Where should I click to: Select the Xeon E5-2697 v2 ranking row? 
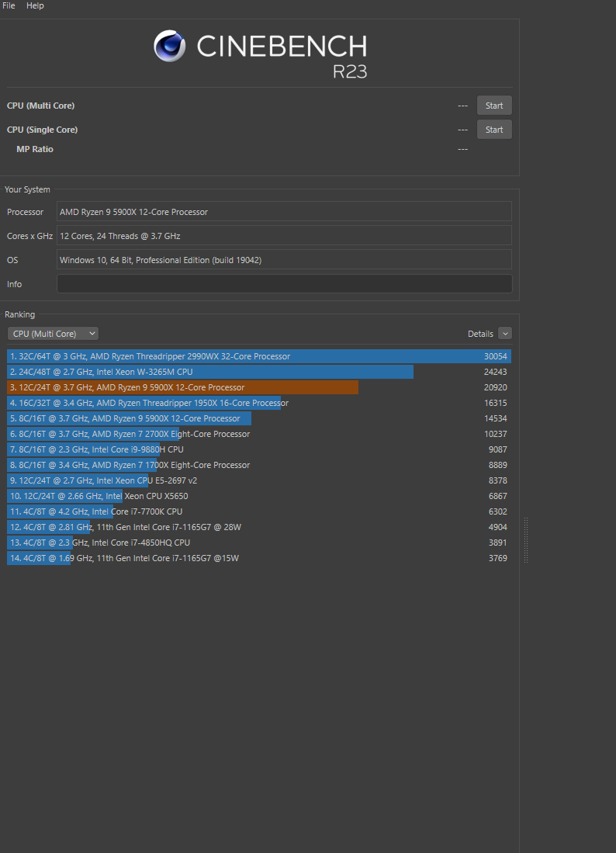pos(259,480)
